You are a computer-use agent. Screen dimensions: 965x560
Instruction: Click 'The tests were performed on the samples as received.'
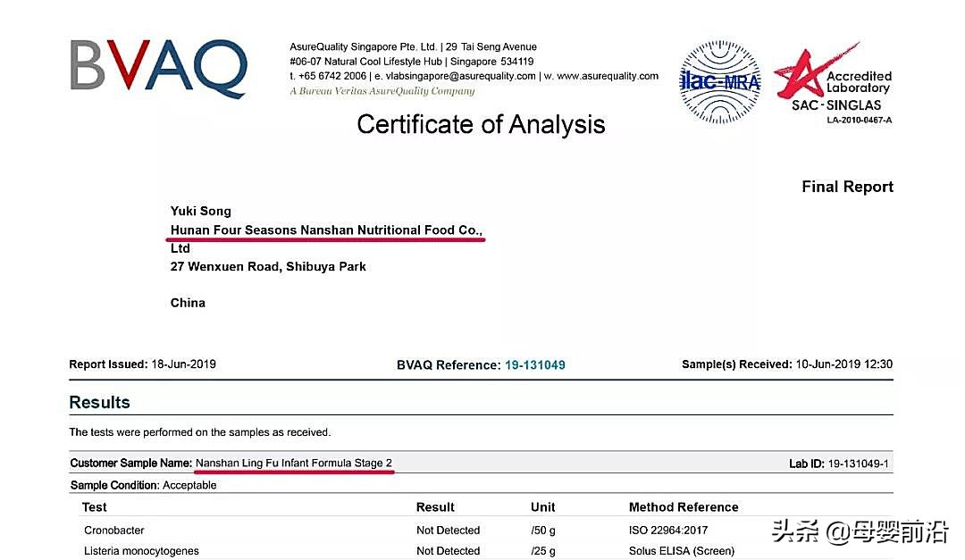(x=200, y=432)
